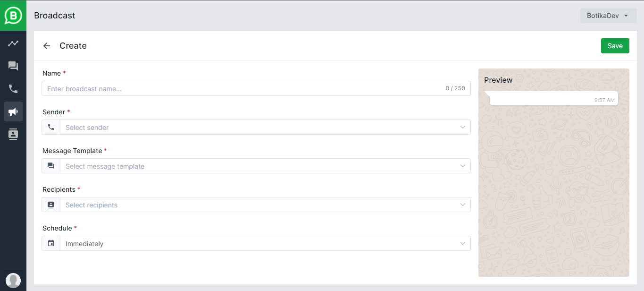Open the contacts icon in the sidebar
644x291 pixels.
(x=13, y=134)
